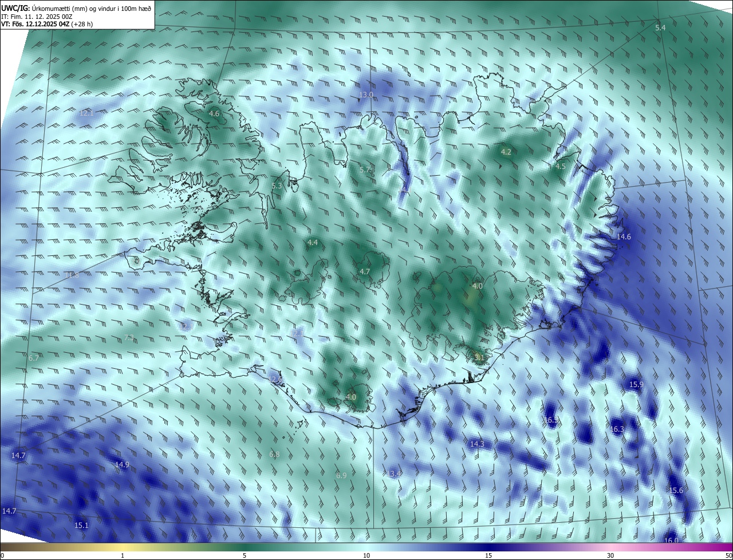Click the 4.7 value label

(x=364, y=271)
